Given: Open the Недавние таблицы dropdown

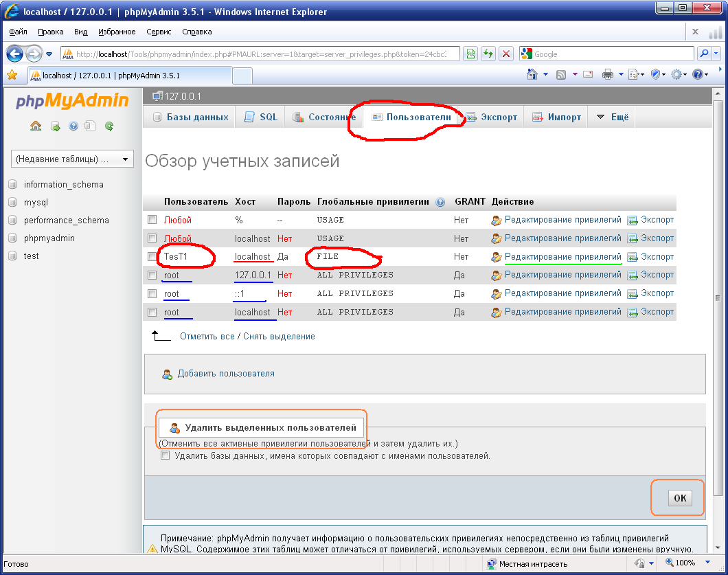Looking at the screenshot, I should [72, 159].
